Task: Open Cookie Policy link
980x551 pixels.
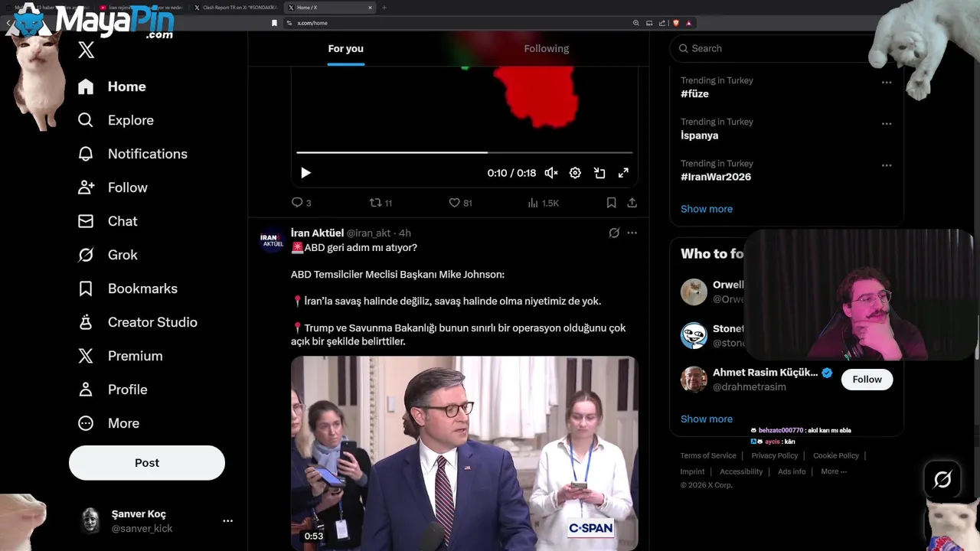Action: [836, 455]
